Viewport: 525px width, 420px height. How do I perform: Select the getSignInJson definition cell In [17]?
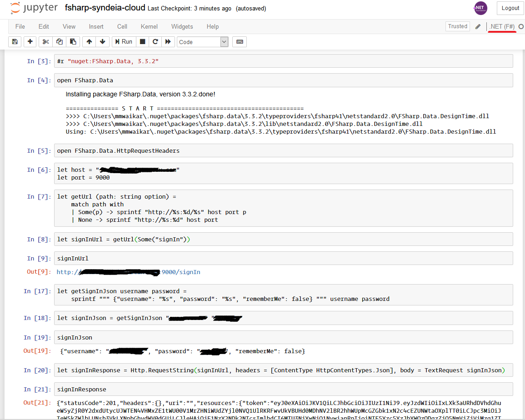pyautogui.click(x=283, y=295)
